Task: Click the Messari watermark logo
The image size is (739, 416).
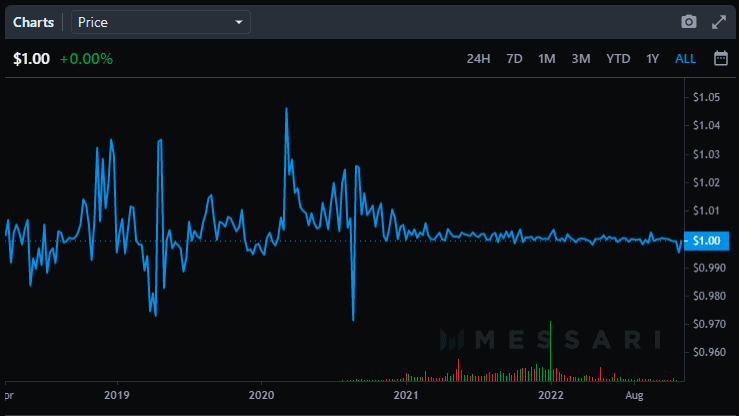Action: click(x=551, y=340)
